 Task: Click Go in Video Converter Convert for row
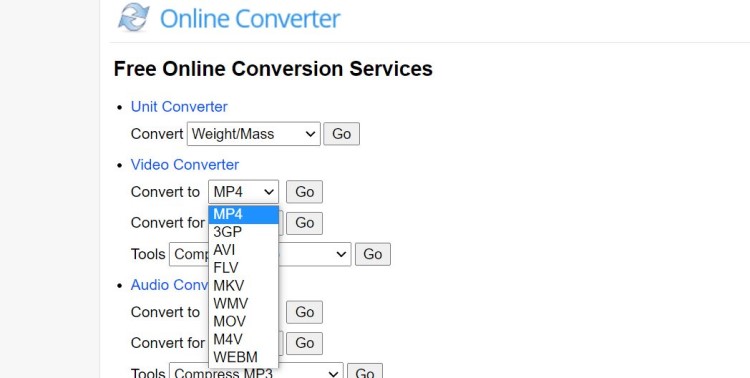(304, 223)
